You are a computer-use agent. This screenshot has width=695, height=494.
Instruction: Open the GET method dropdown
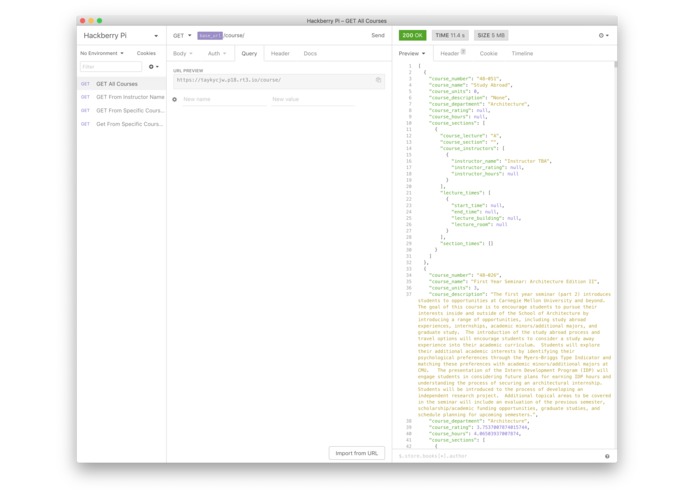tap(182, 35)
